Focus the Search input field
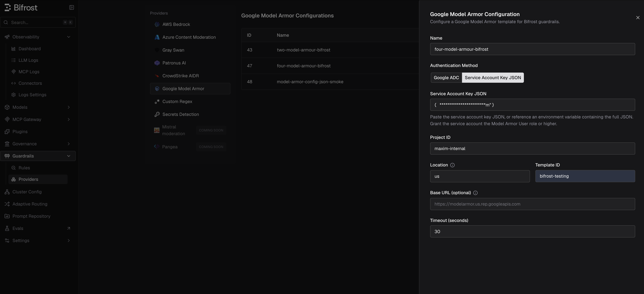The height and width of the screenshot is (294, 644). 38,22
